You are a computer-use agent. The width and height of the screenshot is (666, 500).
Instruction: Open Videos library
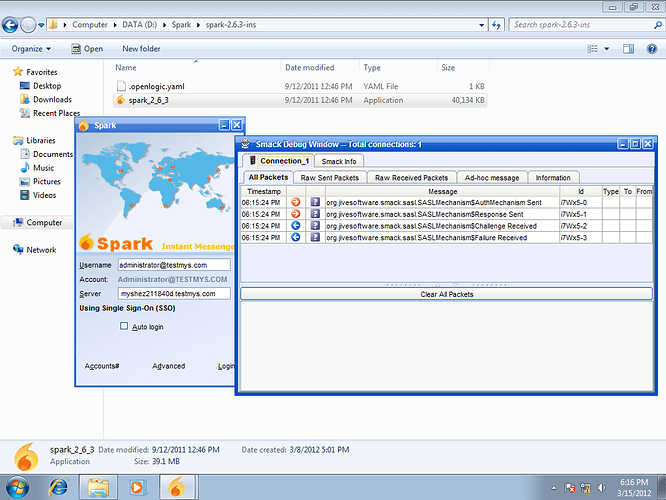pos(38,195)
